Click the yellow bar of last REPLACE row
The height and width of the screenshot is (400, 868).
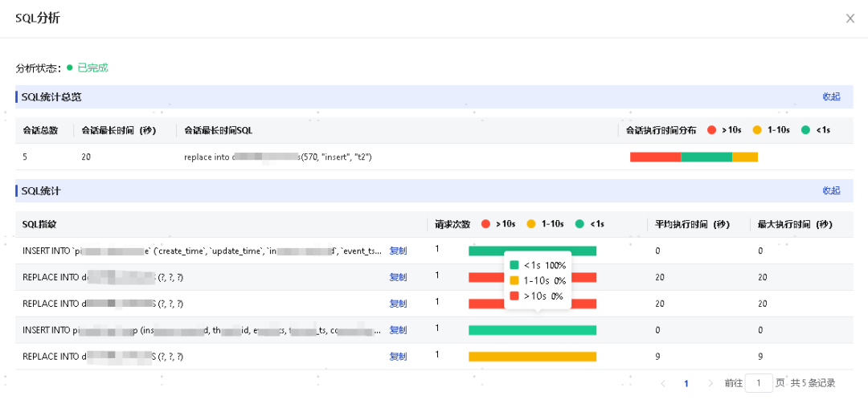coord(533,357)
